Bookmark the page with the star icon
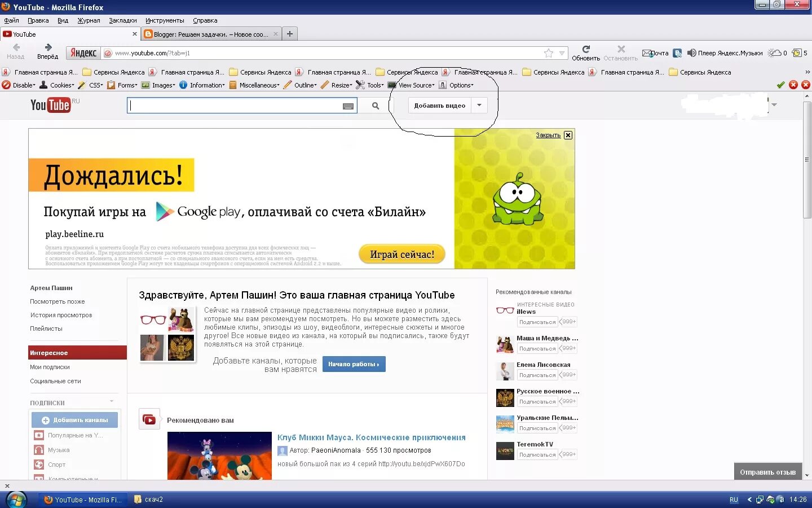The width and height of the screenshot is (812, 508). click(x=549, y=53)
